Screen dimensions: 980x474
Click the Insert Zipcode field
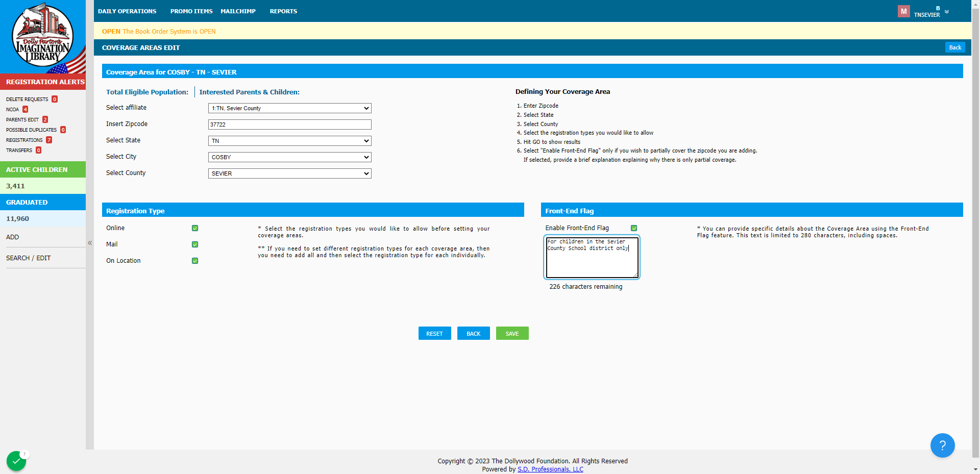tap(290, 124)
